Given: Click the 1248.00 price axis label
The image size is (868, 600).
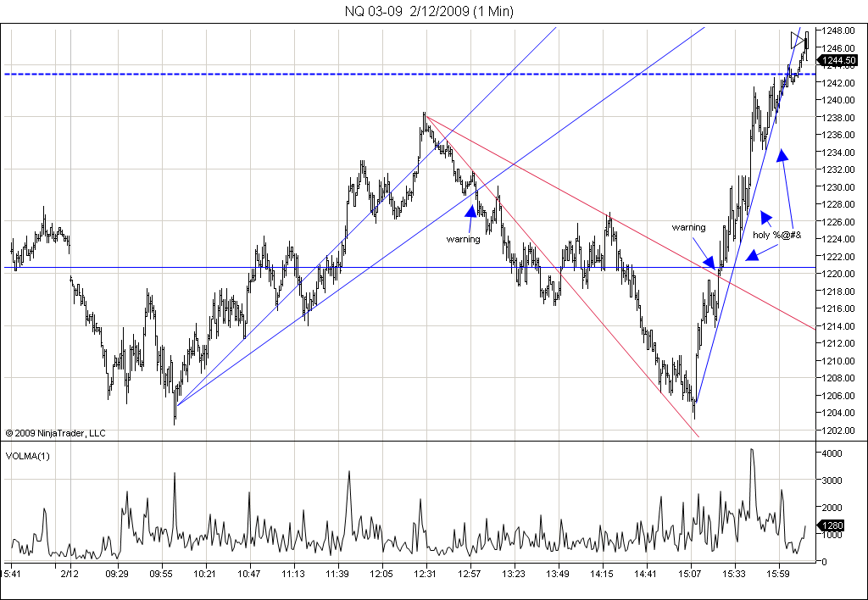Looking at the screenshot, I should point(838,31).
